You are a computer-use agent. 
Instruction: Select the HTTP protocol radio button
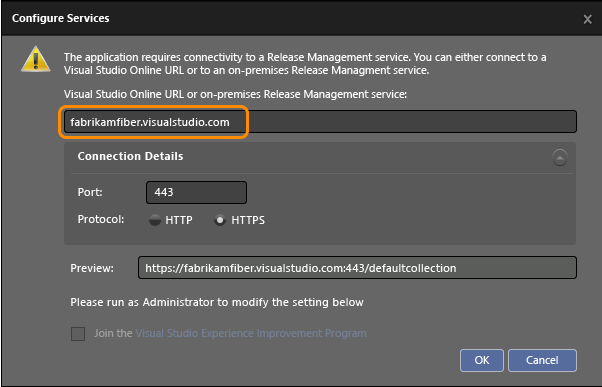155,220
